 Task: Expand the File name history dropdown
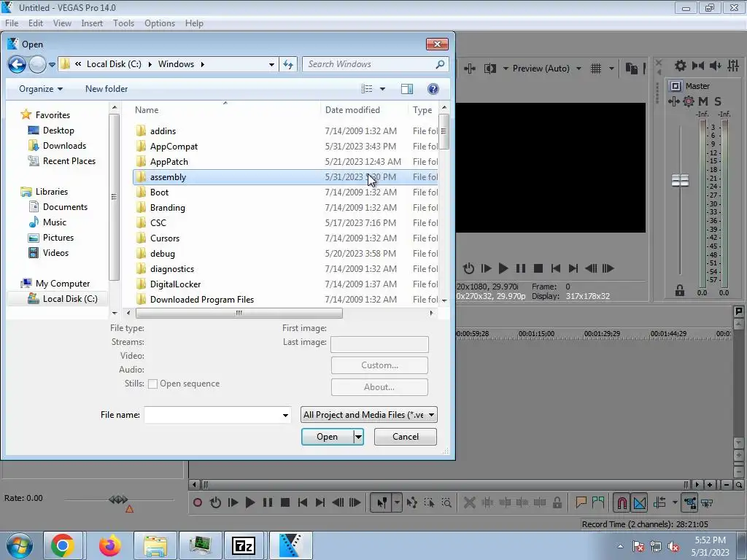tap(285, 415)
